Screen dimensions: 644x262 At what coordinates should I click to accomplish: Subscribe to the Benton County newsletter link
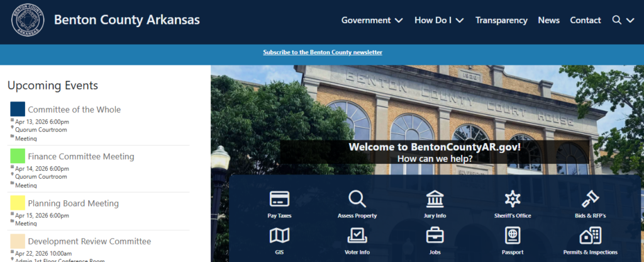pos(323,52)
